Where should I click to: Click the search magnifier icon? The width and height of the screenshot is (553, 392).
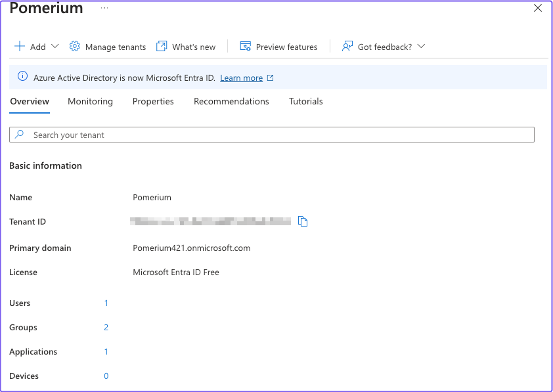(x=18, y=134)
